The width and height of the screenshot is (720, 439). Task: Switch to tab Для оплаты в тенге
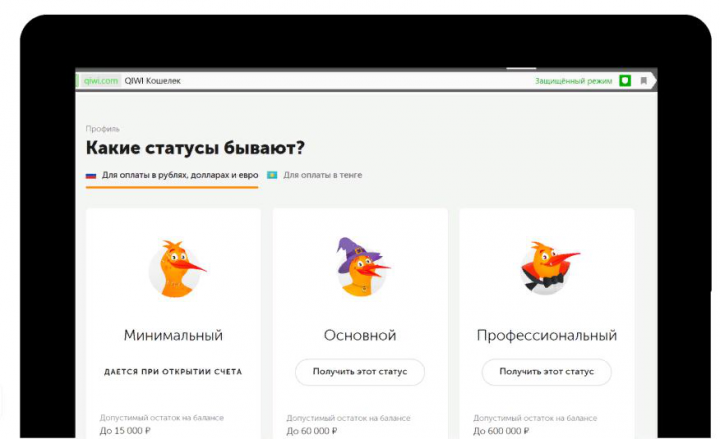pos(315,175)
